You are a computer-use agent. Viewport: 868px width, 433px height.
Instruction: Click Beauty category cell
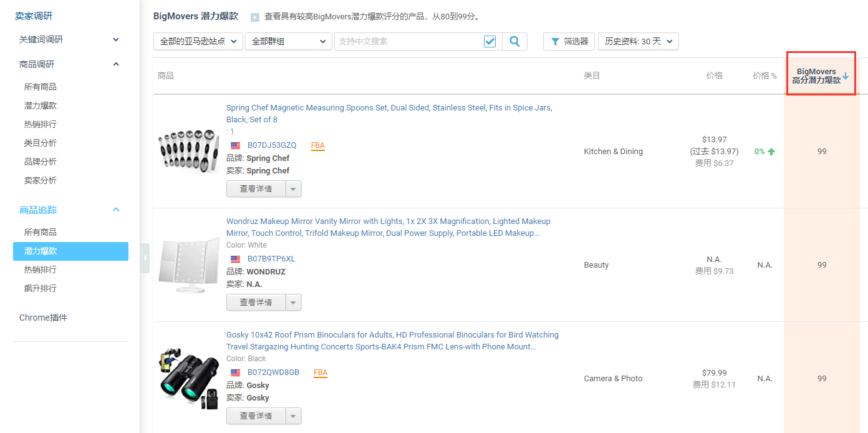596,265
